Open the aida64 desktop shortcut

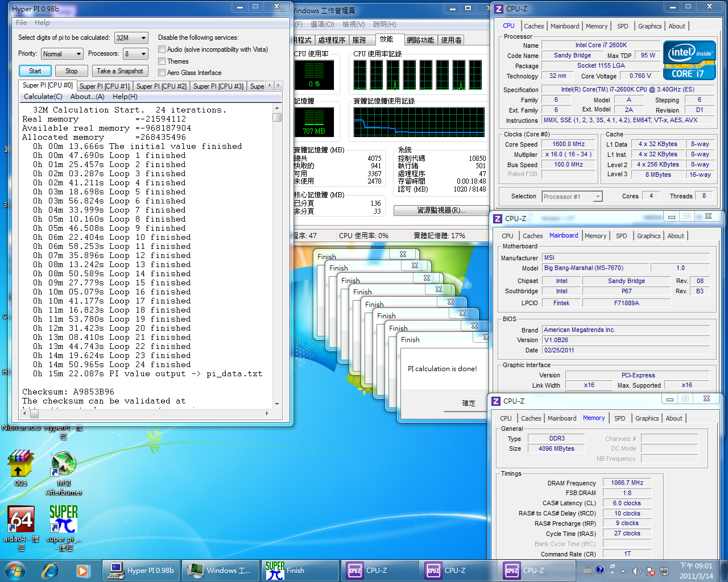21,527
